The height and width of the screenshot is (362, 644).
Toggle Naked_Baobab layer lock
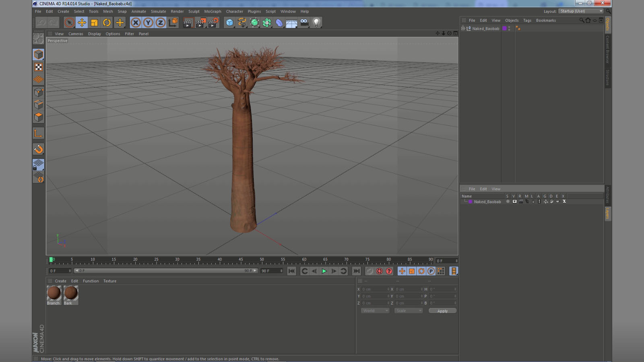[x=533, y=202]
